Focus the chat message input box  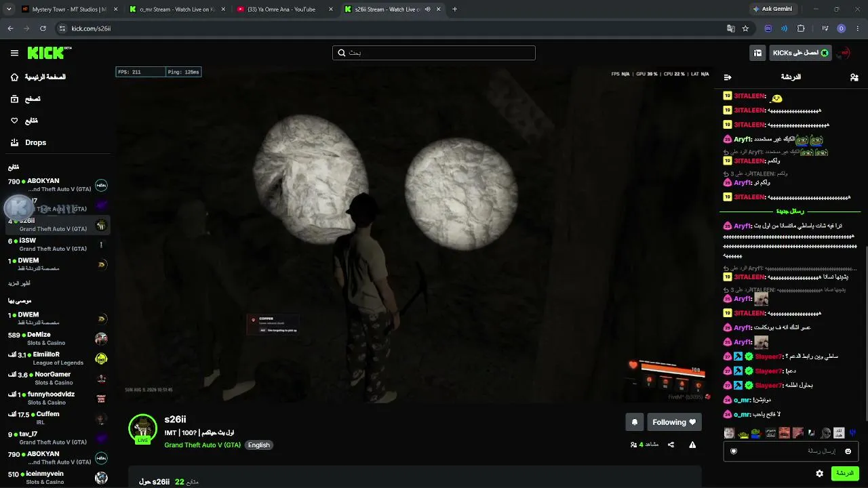(791, 451)
